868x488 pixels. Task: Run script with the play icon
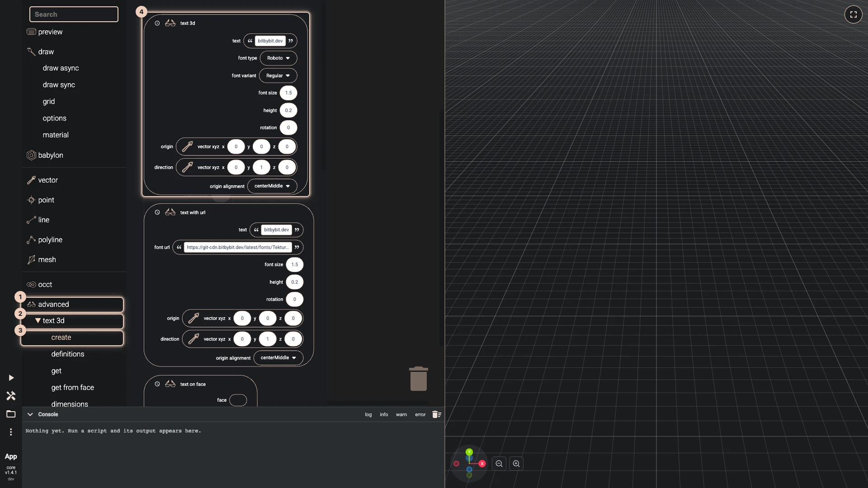pos(11,378)
